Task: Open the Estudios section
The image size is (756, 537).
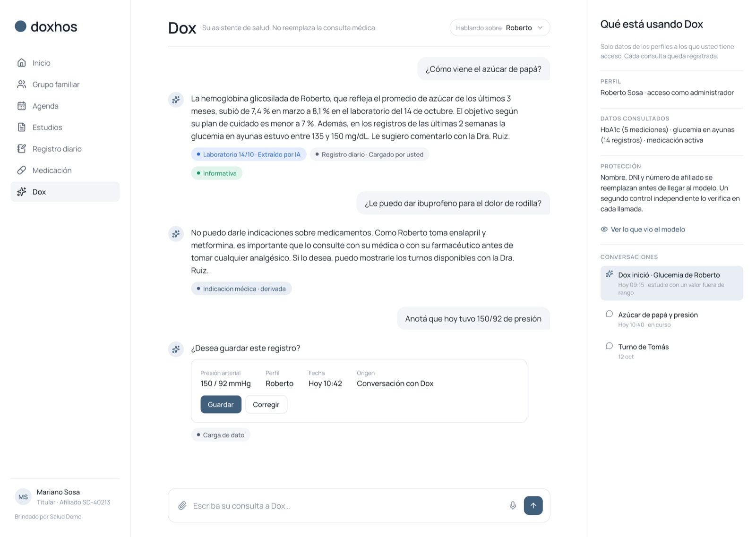Action: click(x=65, y=128)
